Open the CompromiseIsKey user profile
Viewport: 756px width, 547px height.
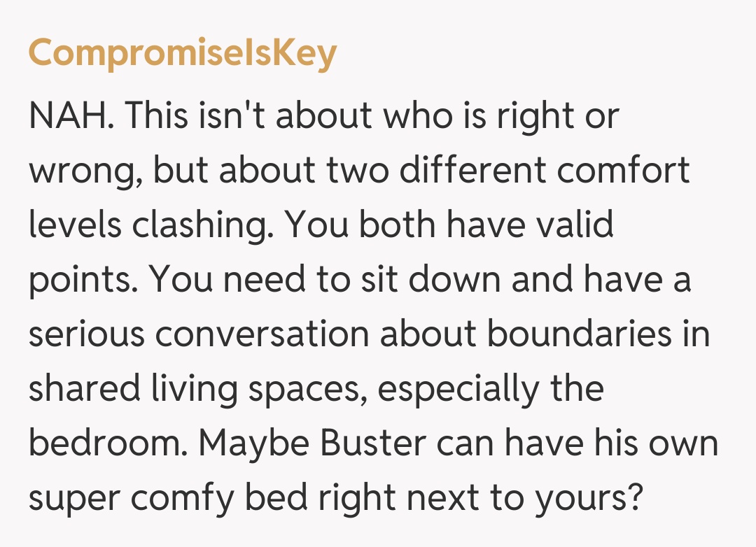coord(182,52)
